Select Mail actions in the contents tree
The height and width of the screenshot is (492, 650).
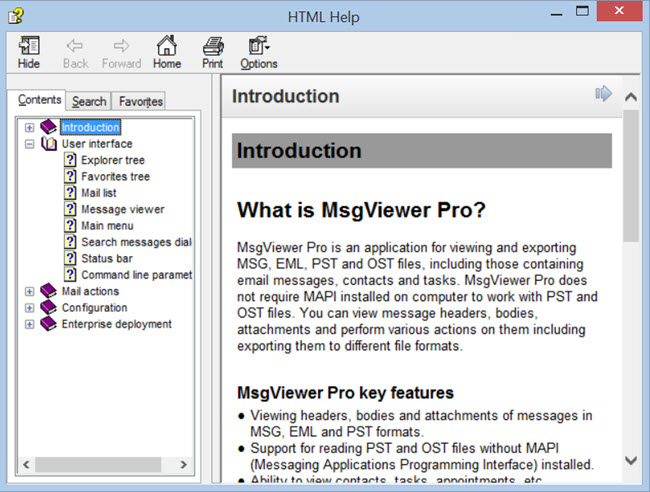(x=90, y=291)
